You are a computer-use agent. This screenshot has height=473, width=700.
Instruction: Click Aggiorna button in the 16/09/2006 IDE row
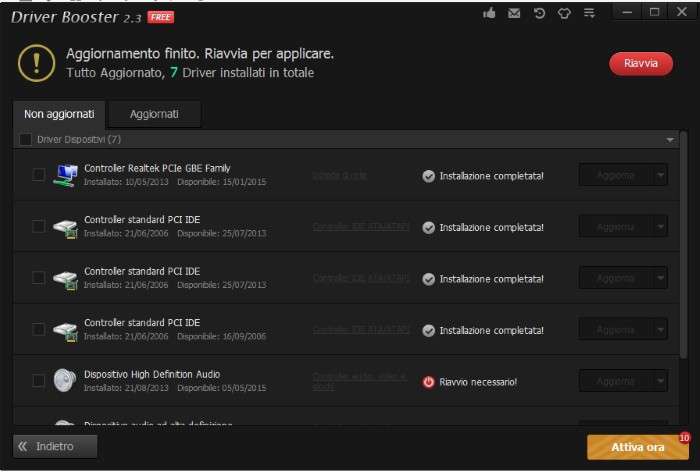[616, 329]
